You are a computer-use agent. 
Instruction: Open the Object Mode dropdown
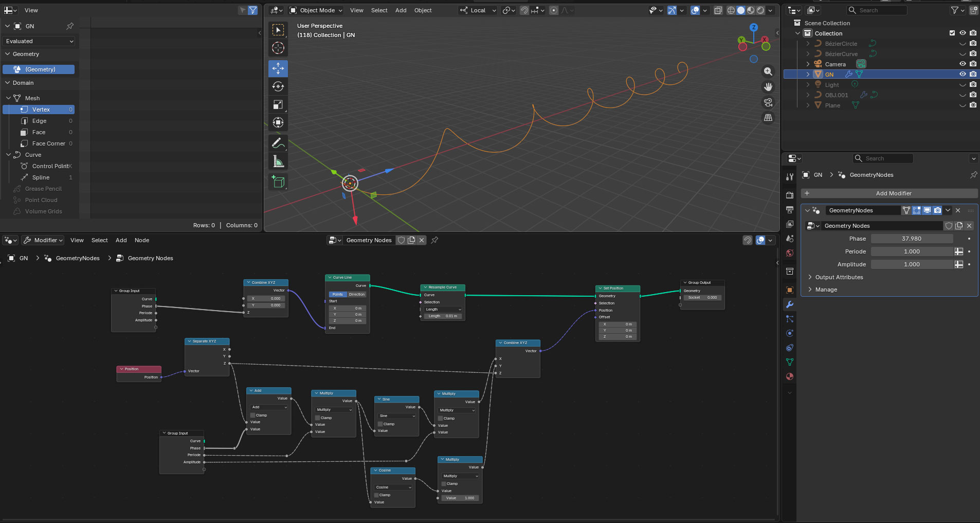point(316,10)
